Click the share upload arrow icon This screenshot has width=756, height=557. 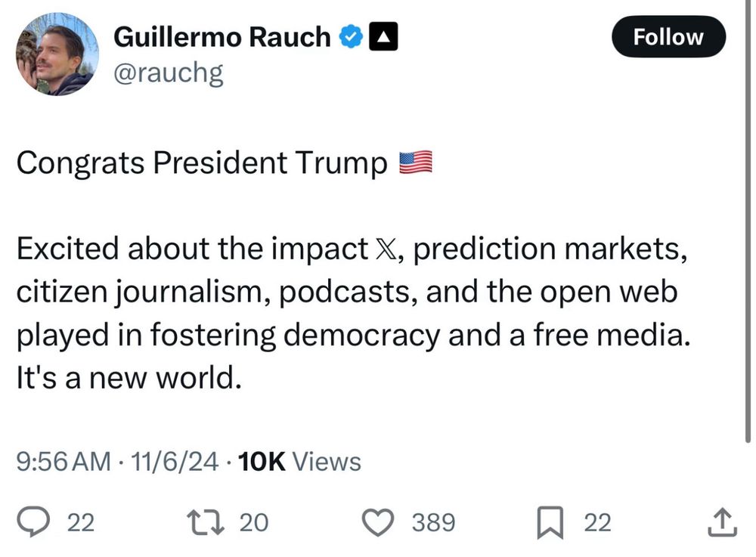pyautogui.click(x=720, y=521)
